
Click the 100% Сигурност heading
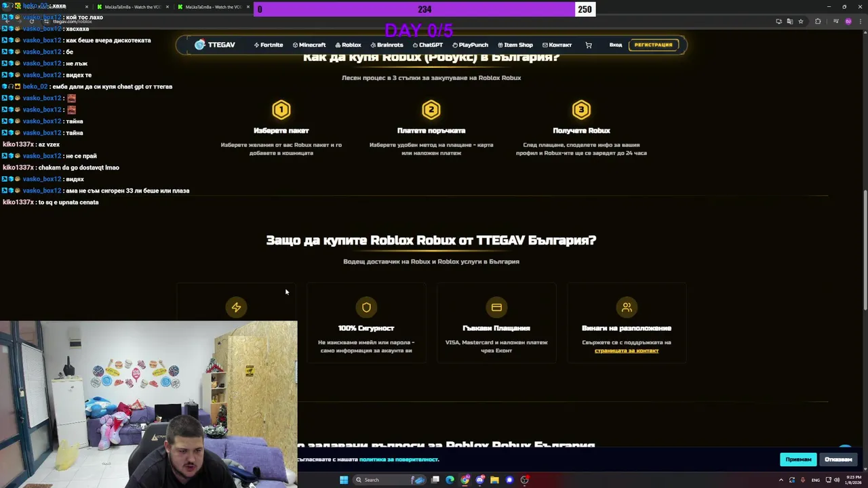pyautogui.click(x=366, y=328)
